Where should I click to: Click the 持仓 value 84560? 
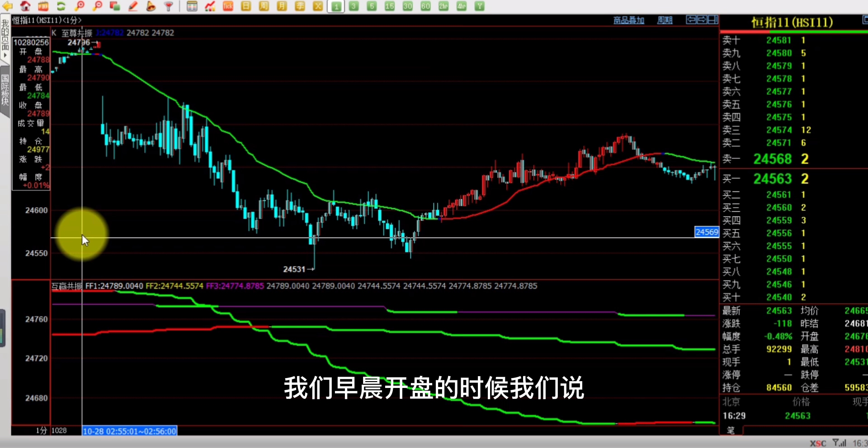click(x=779, y=387)
